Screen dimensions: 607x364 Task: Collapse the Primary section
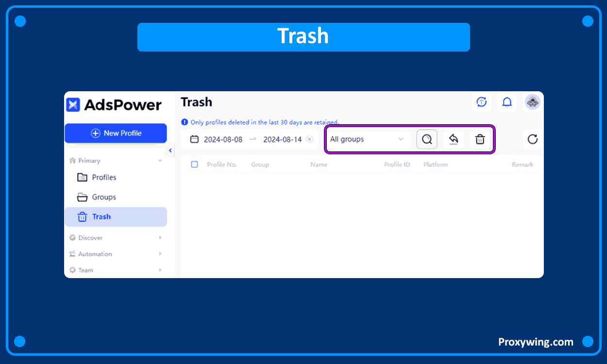(x=160, y=161)
